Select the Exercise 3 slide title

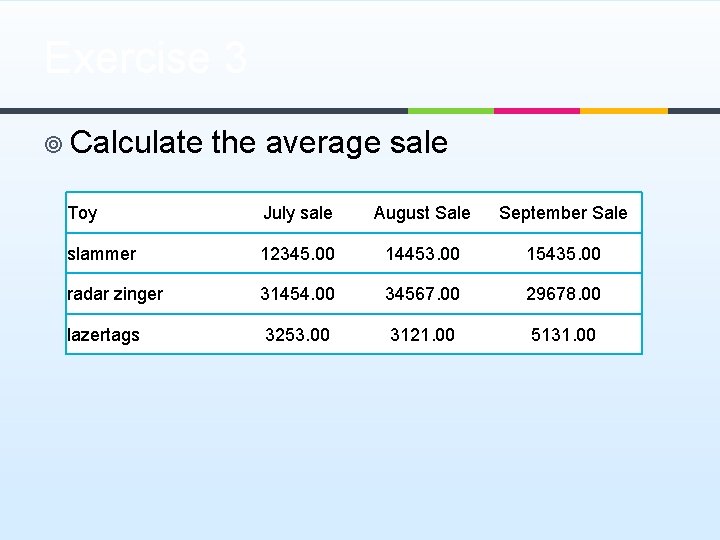pyautogui.click(x=146, y=57)
